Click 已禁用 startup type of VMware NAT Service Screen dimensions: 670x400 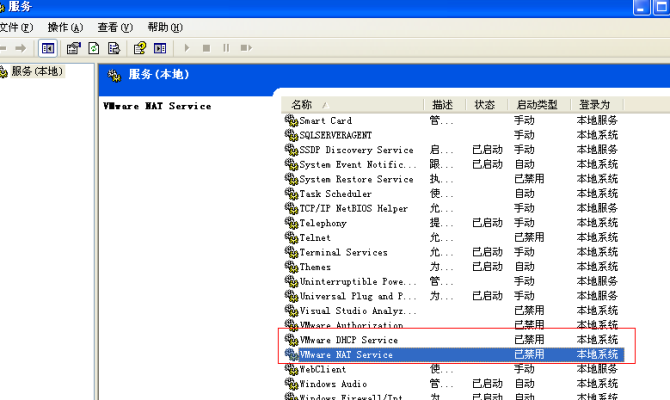pyautogui.click(x=529, y=354)
